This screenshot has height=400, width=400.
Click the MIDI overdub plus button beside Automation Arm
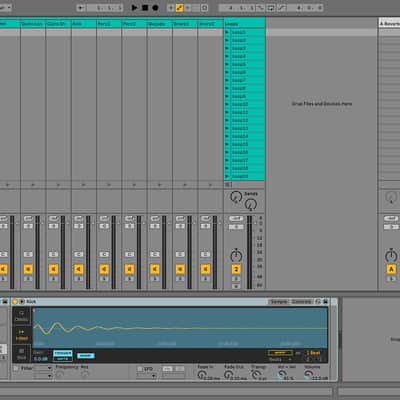click(171, 8)
